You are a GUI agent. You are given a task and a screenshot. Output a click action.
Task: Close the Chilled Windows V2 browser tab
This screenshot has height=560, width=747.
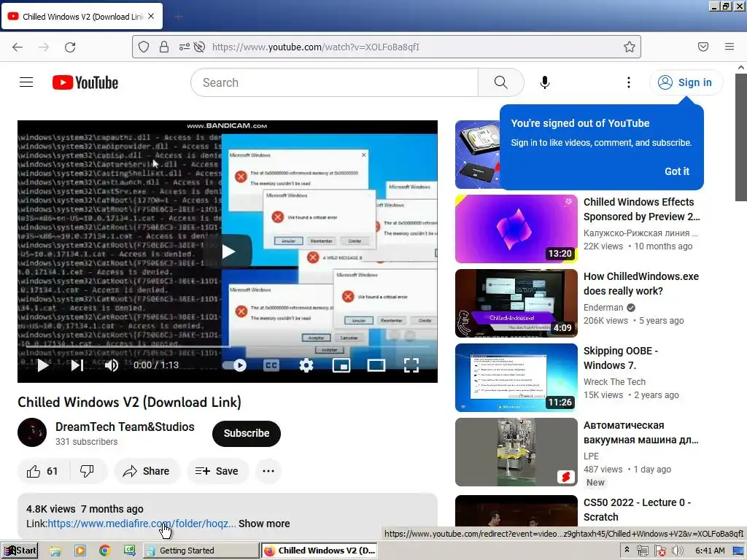[151, 16]
